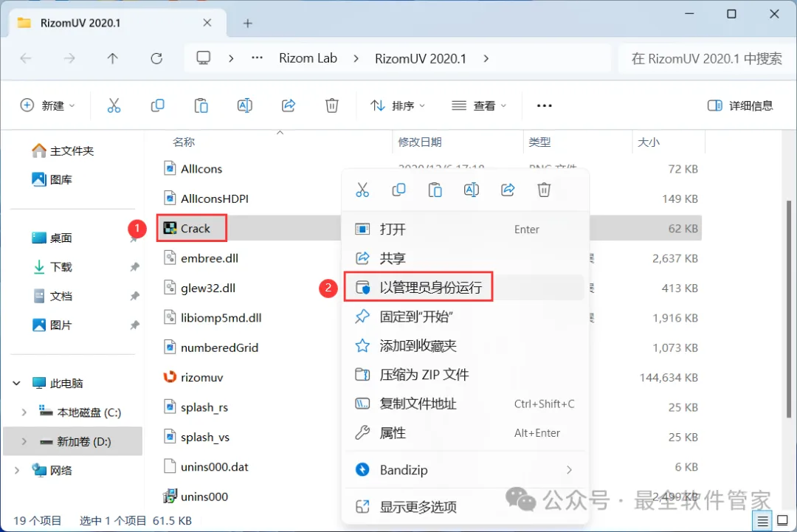Click the Rizom Lab breadcrumb
The width and height of the screenshot is (797, 532).
click(x=308, y=58)
